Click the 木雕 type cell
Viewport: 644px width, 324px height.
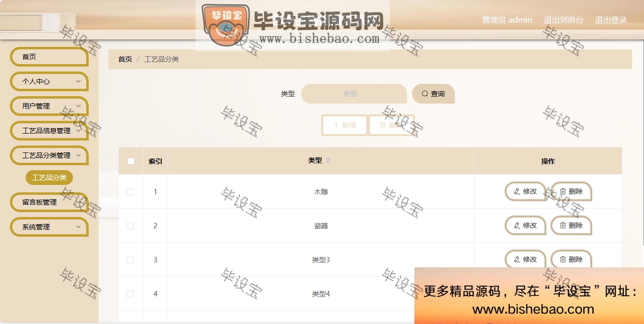point(321,192)
